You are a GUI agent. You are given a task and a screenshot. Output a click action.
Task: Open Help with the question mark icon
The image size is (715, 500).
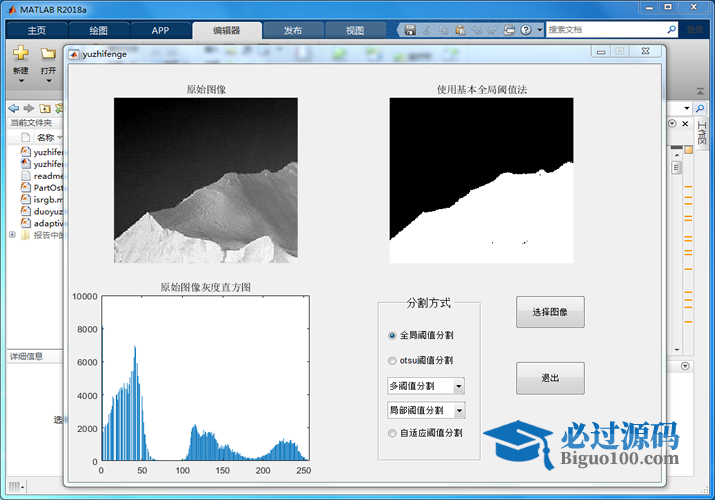point(526,30)
